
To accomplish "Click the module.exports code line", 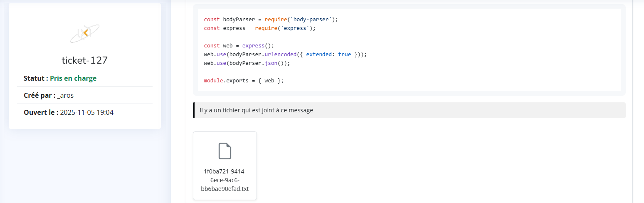I will point(243,81).
